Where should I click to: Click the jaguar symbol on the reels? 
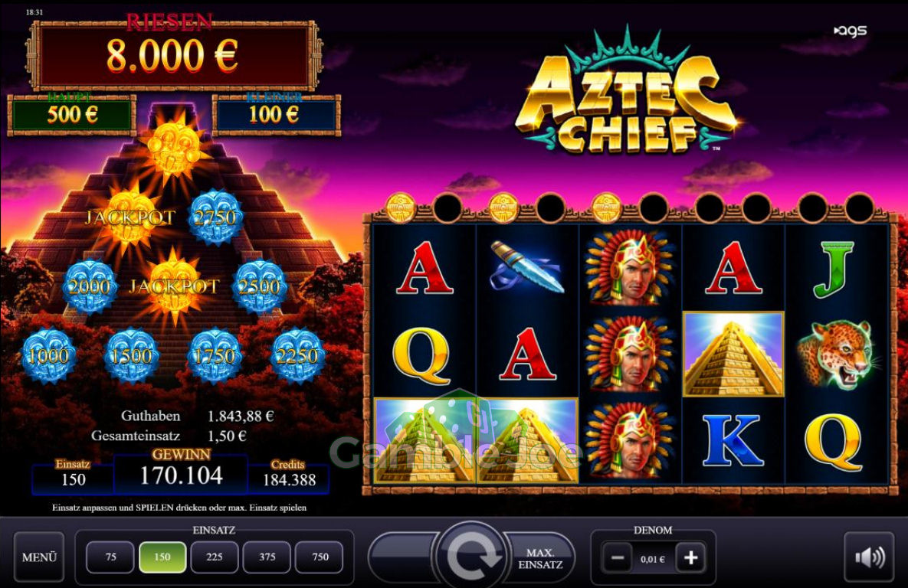point(836,354)
